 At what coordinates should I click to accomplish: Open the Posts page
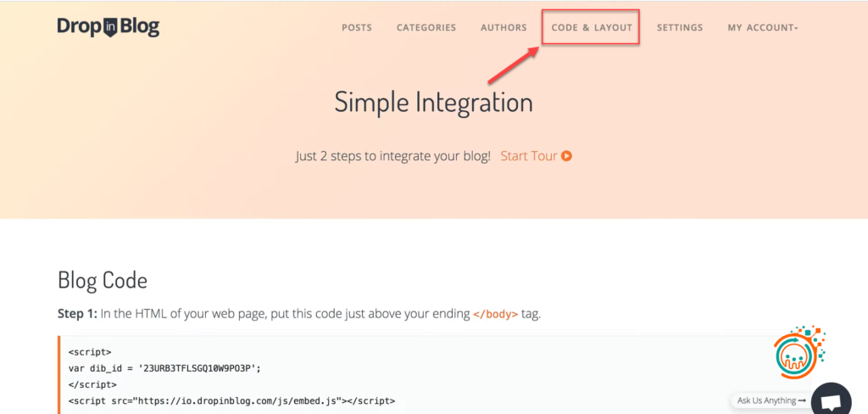coord(357,27)
